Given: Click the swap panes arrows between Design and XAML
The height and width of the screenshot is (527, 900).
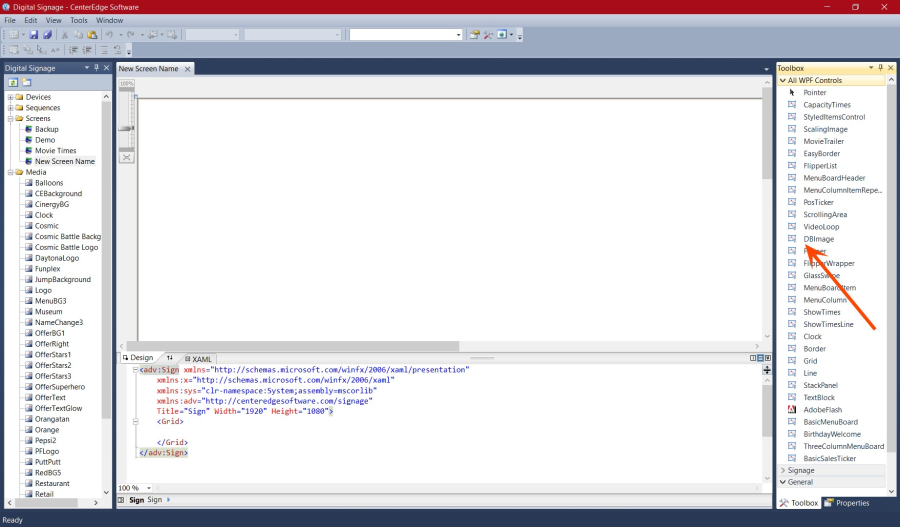Looking at the screenshot, I should click(170, 358).
